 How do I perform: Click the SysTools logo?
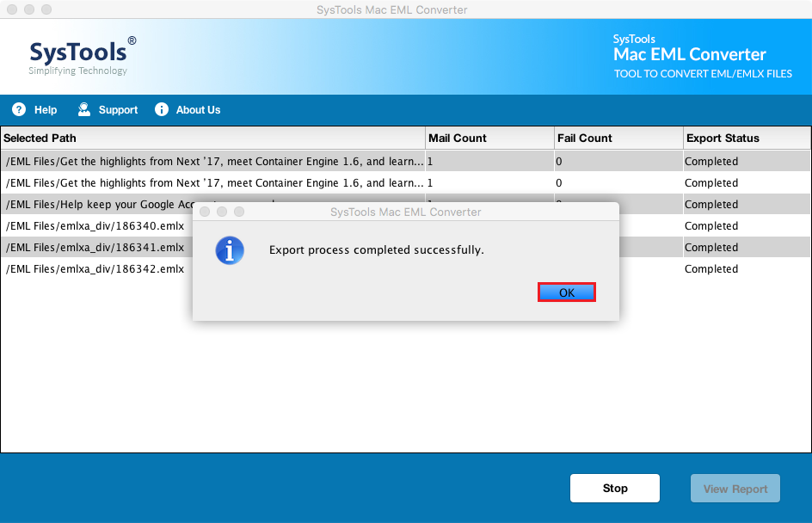pyautogui.click(x=83, y=55)
